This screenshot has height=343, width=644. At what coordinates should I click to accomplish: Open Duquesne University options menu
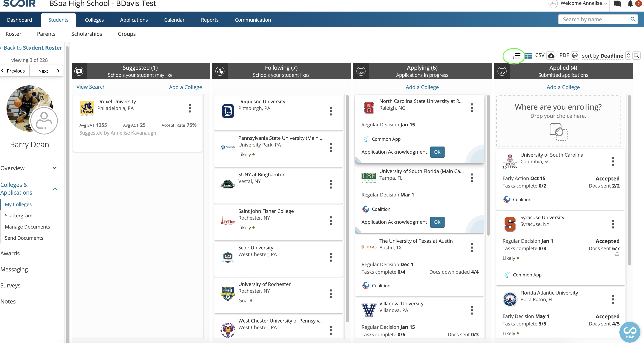[331, 111]
